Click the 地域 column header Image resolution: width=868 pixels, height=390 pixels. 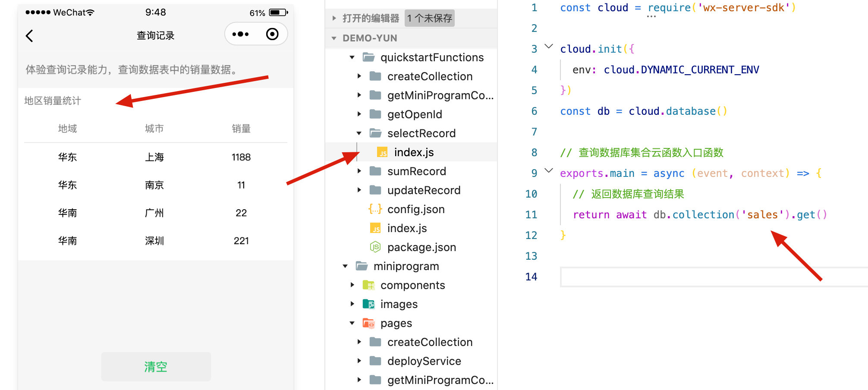coord(68,129)
